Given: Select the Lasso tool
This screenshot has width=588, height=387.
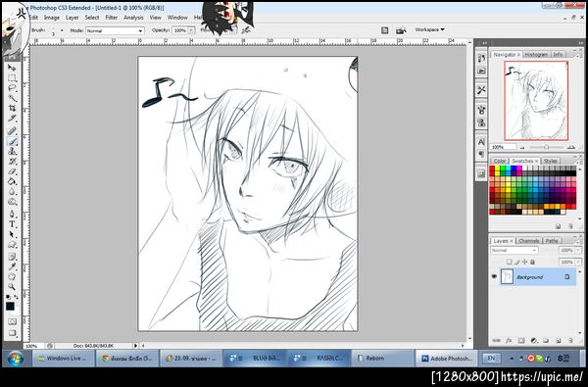Looking at the screenshot, I should click(12, 88).
